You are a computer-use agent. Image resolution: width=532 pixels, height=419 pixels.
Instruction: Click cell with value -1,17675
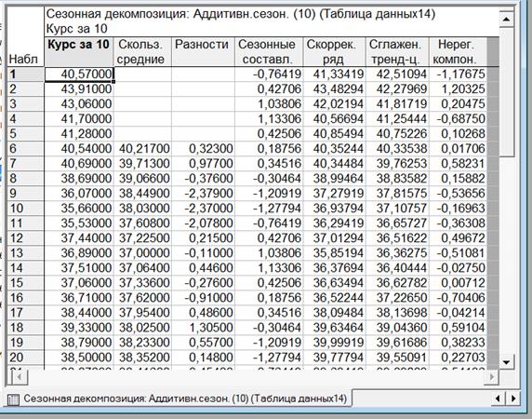click(x=458, y=74)
